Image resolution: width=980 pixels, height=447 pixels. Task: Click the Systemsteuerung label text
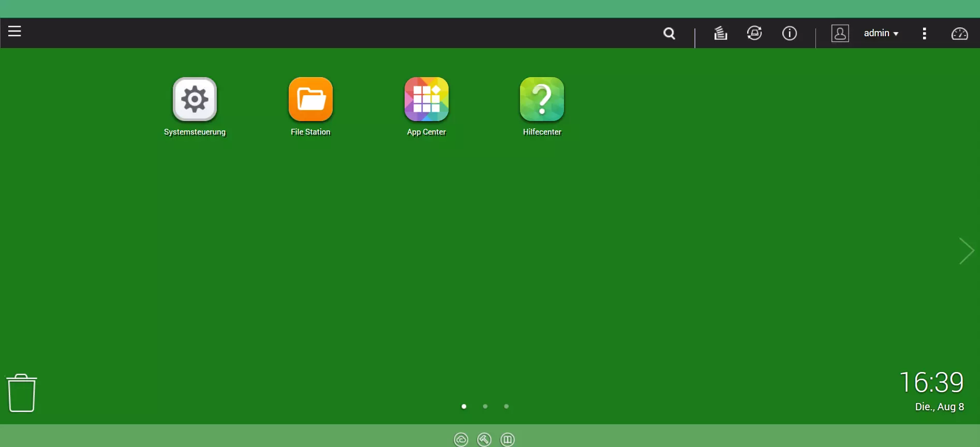click(x=195, y=132)
